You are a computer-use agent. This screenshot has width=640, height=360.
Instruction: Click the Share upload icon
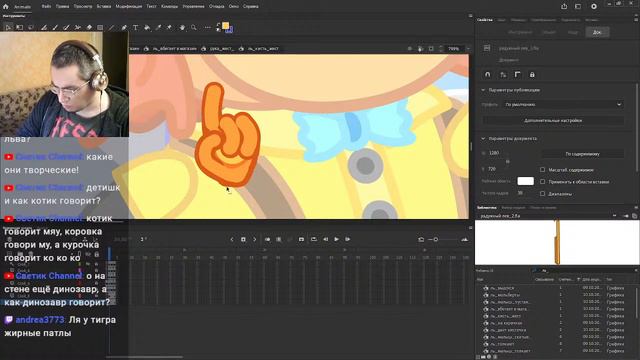[x=564, y=6]
